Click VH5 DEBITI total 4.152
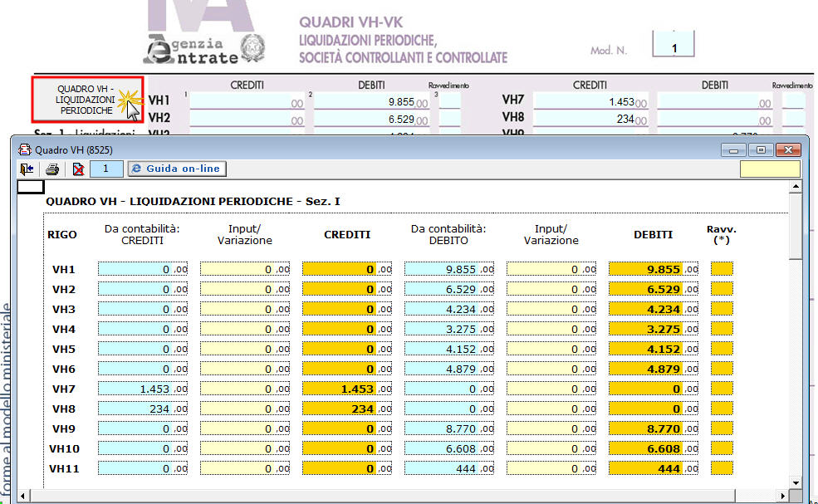 point(653,349)
